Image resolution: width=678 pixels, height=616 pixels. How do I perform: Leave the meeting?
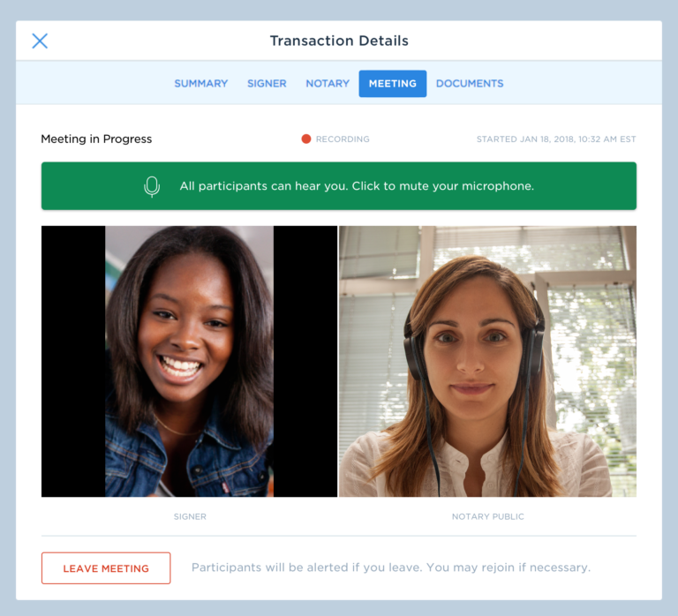(106, 568)
